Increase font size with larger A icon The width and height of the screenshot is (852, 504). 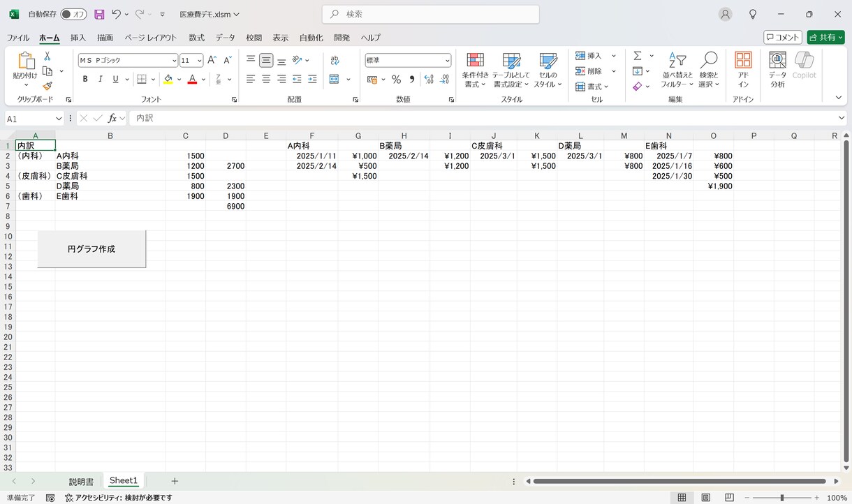click(x=212, y=61)
